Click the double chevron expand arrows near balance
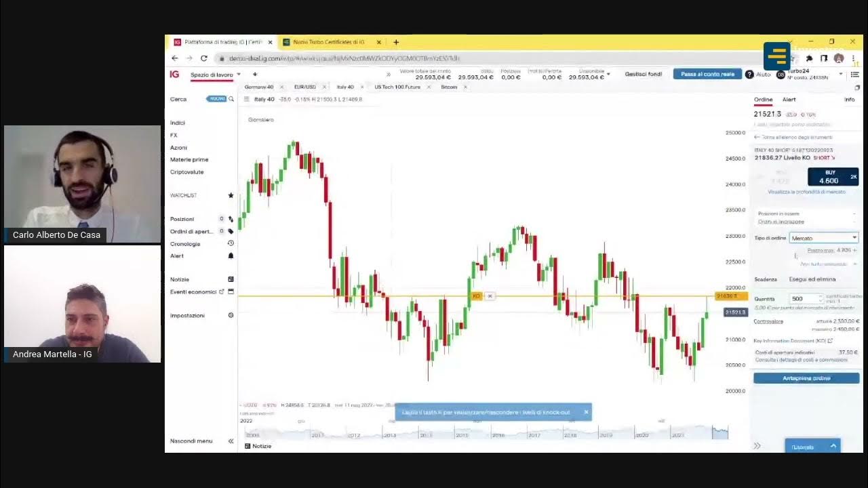 (x=389, y=75)
